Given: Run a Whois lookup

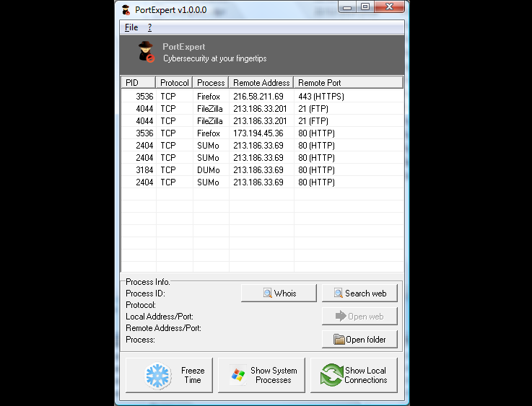Looking at the screenshot, I should coord(279,294).
